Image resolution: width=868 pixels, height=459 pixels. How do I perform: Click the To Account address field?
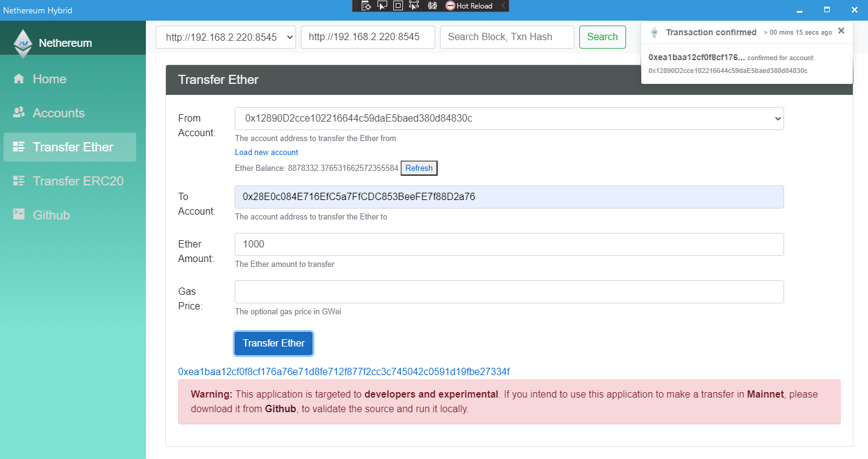[509, 197]
